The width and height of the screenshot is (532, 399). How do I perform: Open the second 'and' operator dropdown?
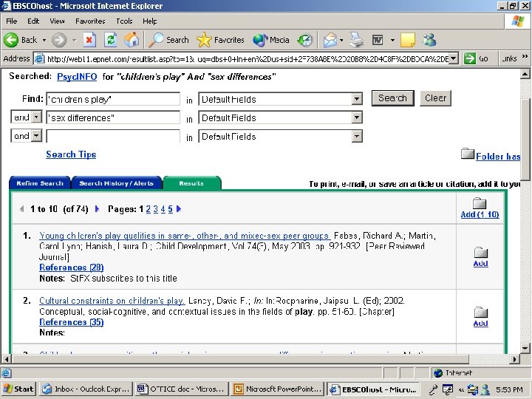pos(36,136)
